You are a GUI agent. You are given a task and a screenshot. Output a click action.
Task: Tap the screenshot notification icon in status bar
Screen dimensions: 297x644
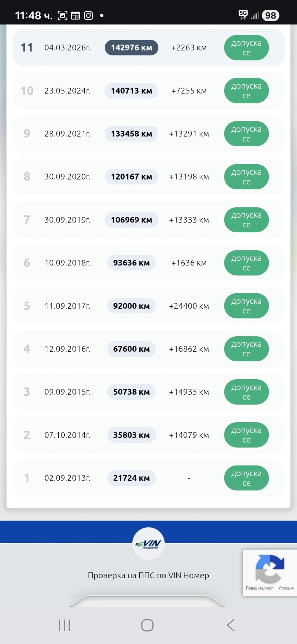[63, 15]
